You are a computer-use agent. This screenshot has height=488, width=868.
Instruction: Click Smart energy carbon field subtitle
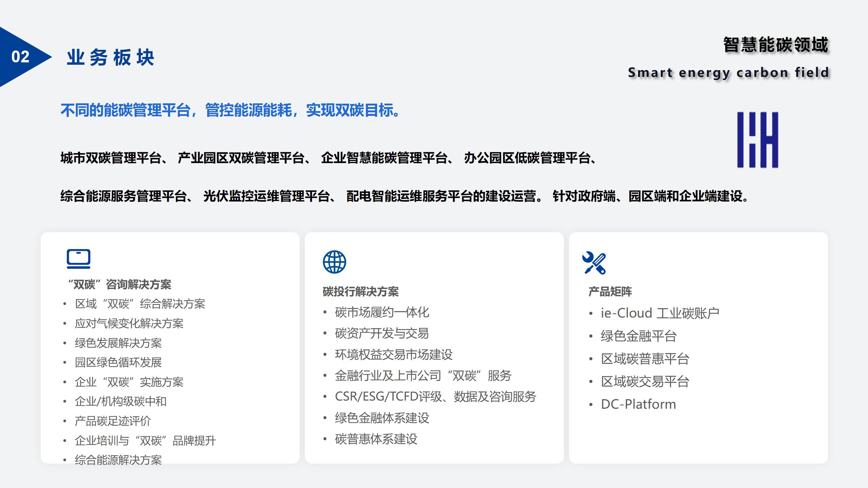tap(728, 73)
